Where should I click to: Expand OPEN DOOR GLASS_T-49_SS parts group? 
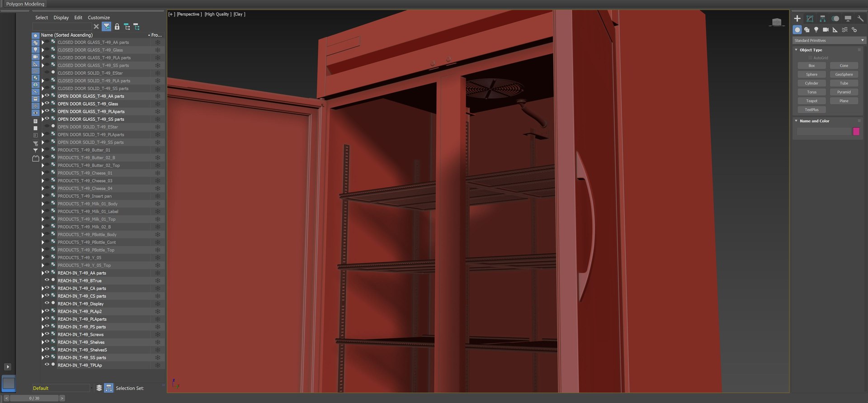click(x=43, y=119)
